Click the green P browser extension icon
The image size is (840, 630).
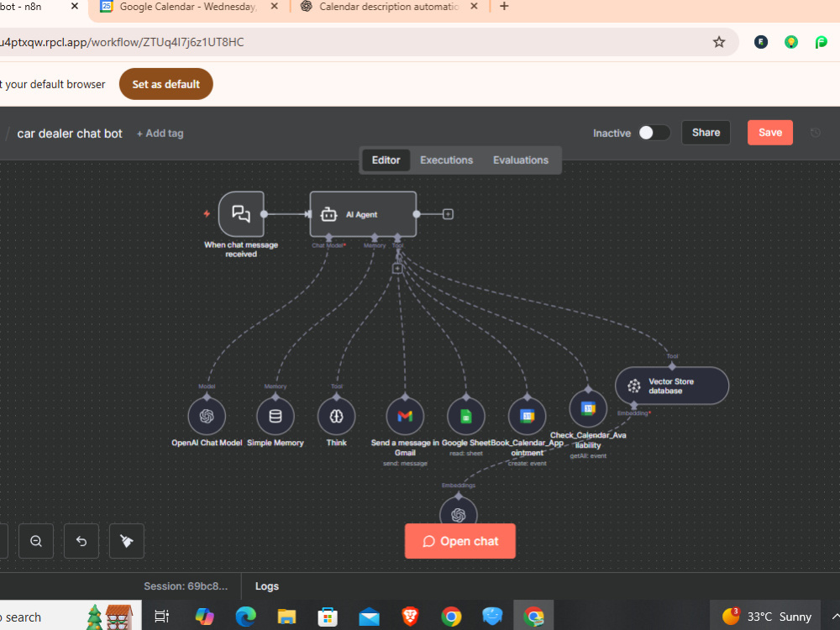pos(822,42)
